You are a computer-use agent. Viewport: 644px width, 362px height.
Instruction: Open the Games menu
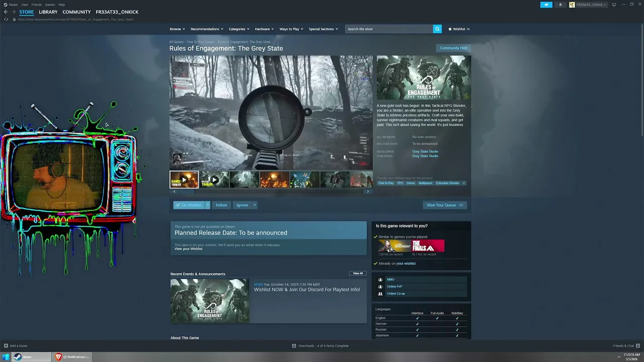click(50, 5)
